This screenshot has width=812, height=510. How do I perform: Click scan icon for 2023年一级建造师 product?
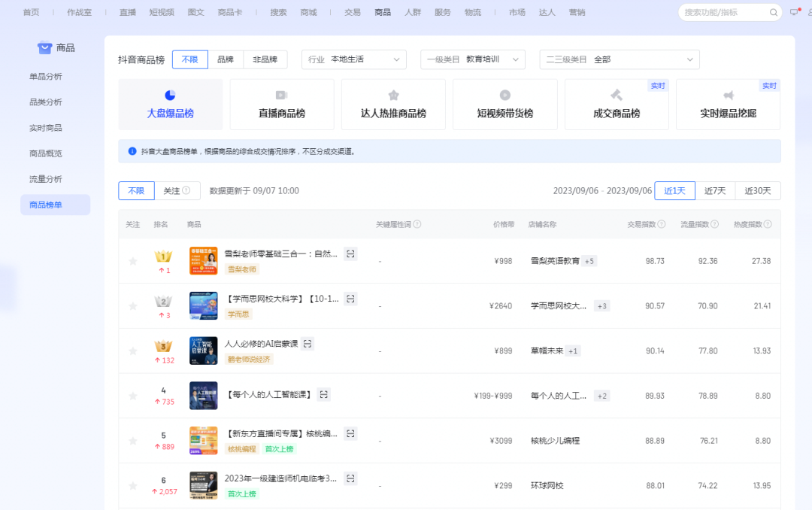click(x=350, y=479)
